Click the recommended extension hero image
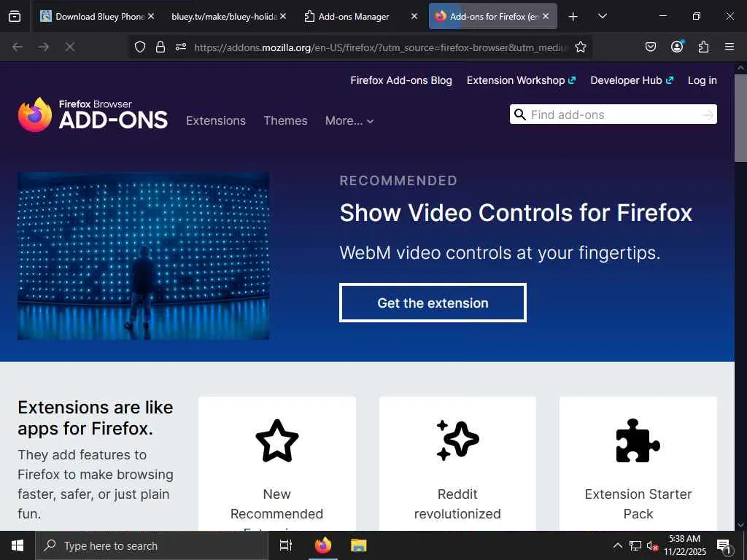Screen dimensions: 747x560 click(x=144, y=256)
